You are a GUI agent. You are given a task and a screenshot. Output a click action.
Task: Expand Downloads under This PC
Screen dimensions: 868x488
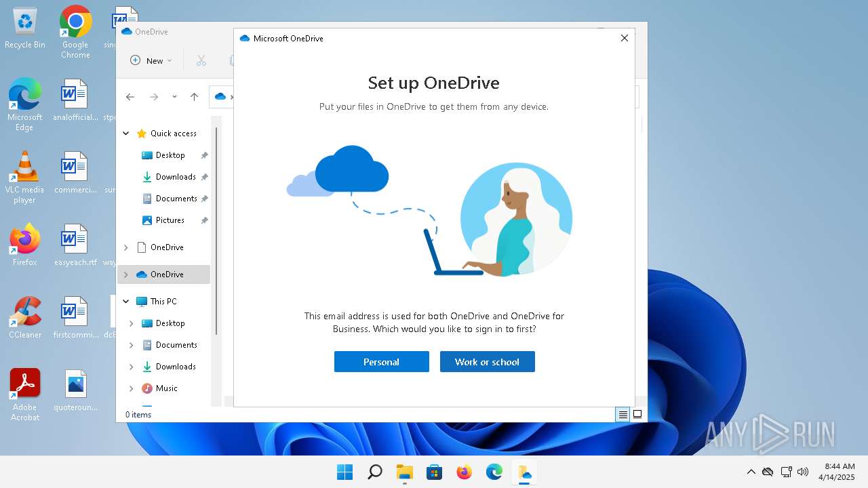point(132,367)
